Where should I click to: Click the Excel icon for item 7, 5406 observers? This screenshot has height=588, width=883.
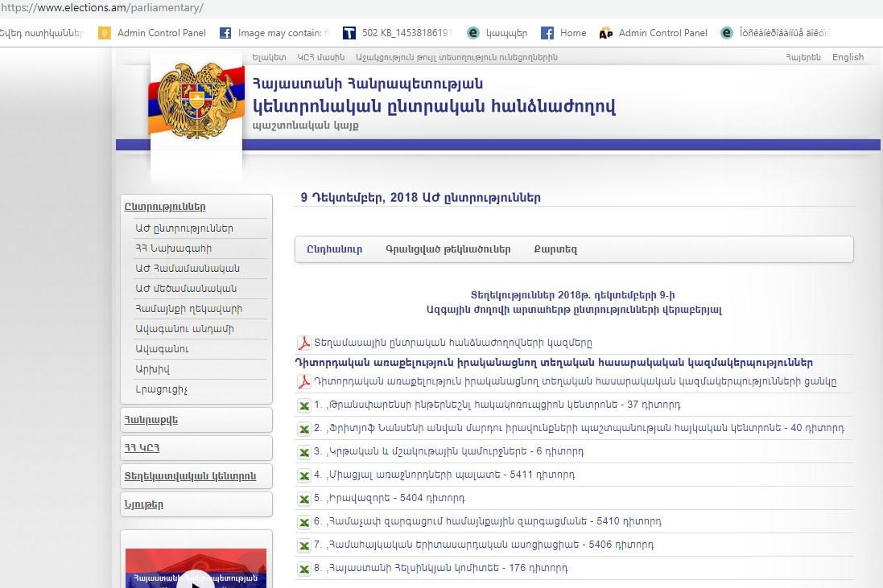tap(304, 545)
